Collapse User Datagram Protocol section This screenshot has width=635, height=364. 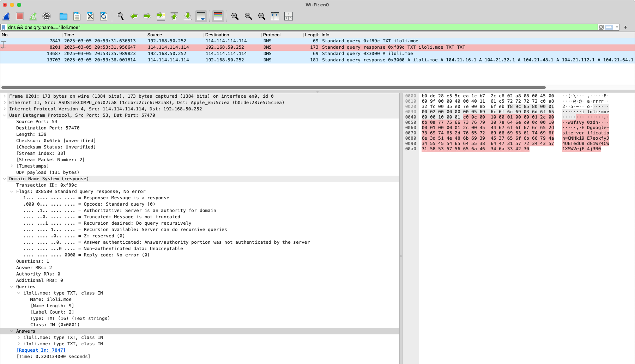tap(5, 115)
